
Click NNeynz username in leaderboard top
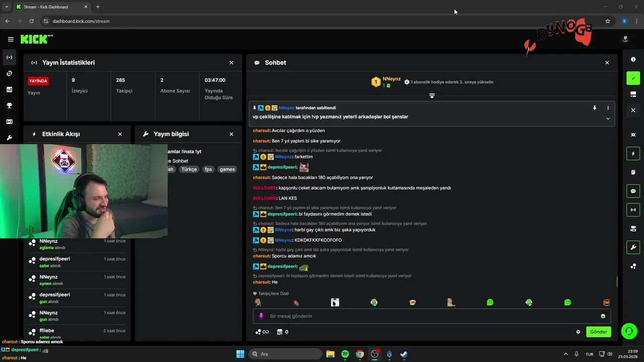point(391,79)
